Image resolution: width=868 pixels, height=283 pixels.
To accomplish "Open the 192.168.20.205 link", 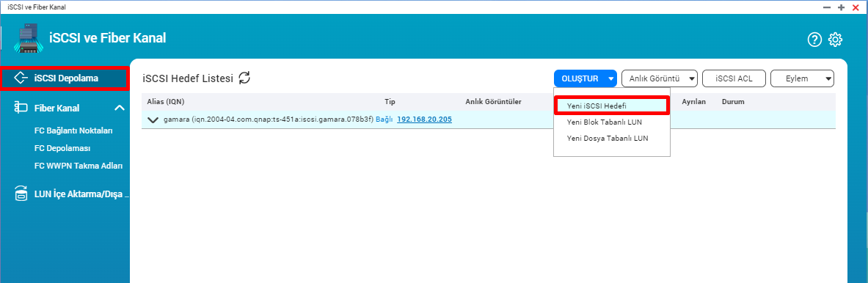I will click(x=424, y=120).
